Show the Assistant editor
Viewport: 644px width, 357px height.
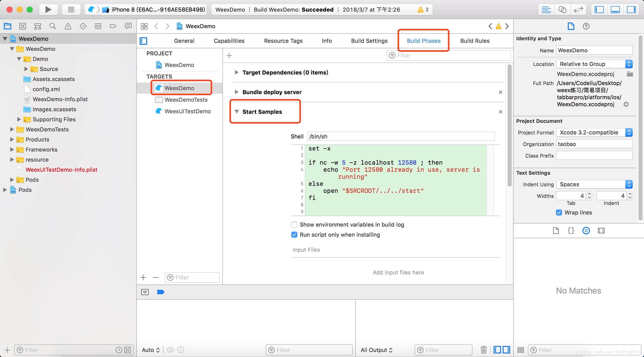click(x=562, y=10)
